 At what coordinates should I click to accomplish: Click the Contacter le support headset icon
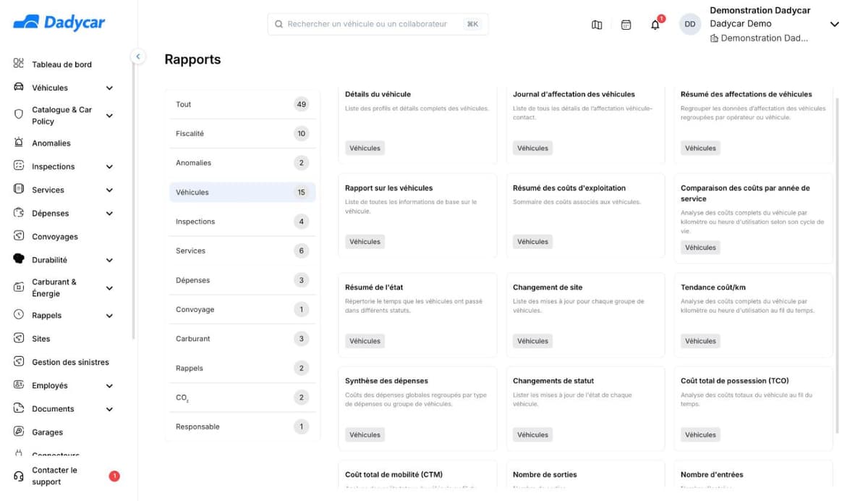19,476
